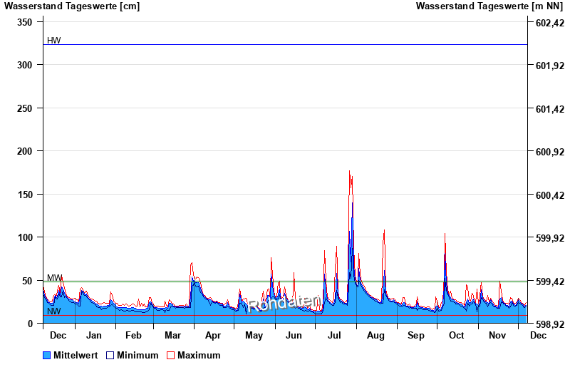Select the Feb month label on x-axis

(x=133, y=335)
